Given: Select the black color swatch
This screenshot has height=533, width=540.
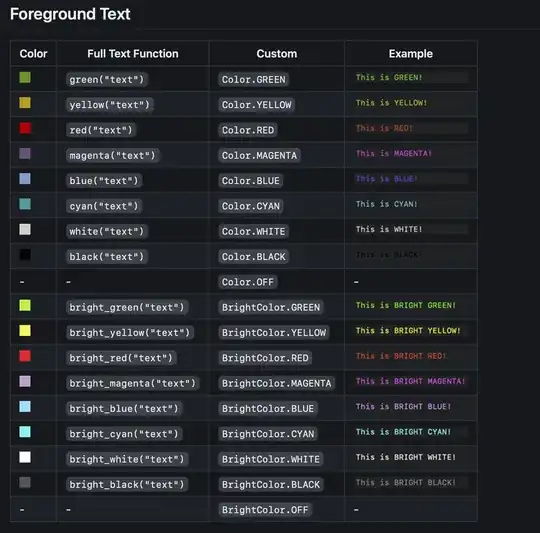Looking at the screenshot, I should [x=25, y=255].
